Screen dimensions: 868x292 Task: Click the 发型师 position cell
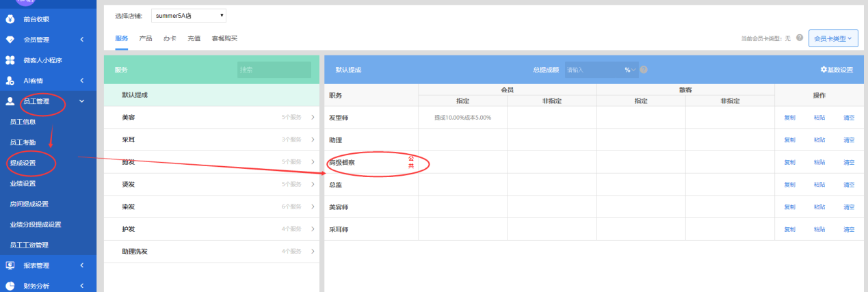[371, 118]
